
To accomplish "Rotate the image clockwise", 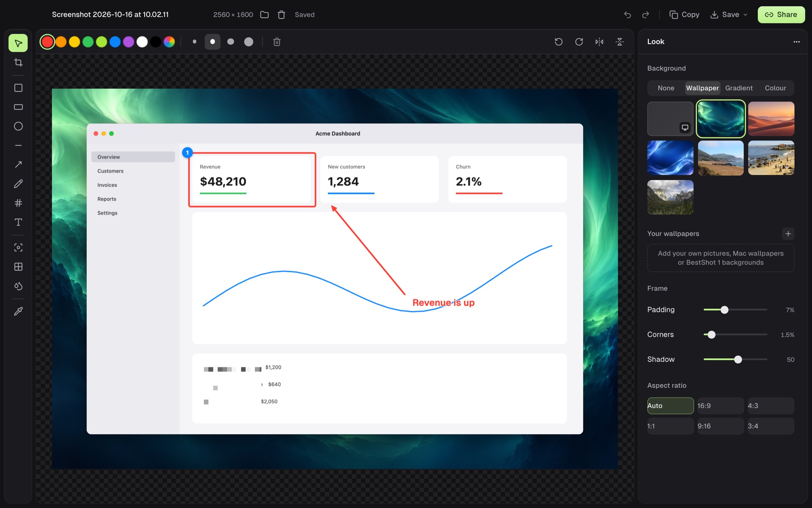I will pos(579,42).
